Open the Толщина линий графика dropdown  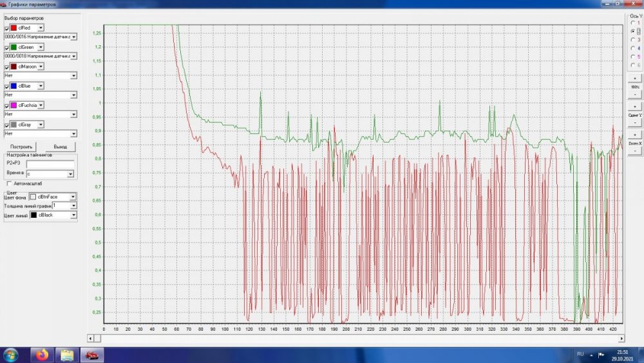click(x=73, y=206)
